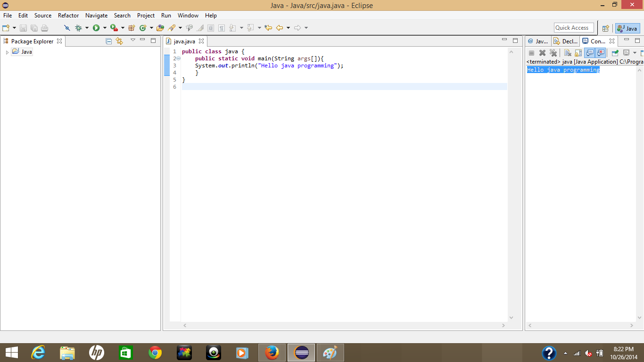The height and width of the screenshot is (362, 644).
Task: Start the program in Debug mode
Action: [79, 27]
